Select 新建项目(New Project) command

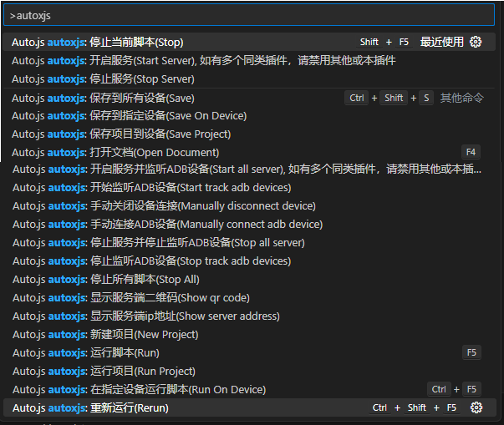249,335
